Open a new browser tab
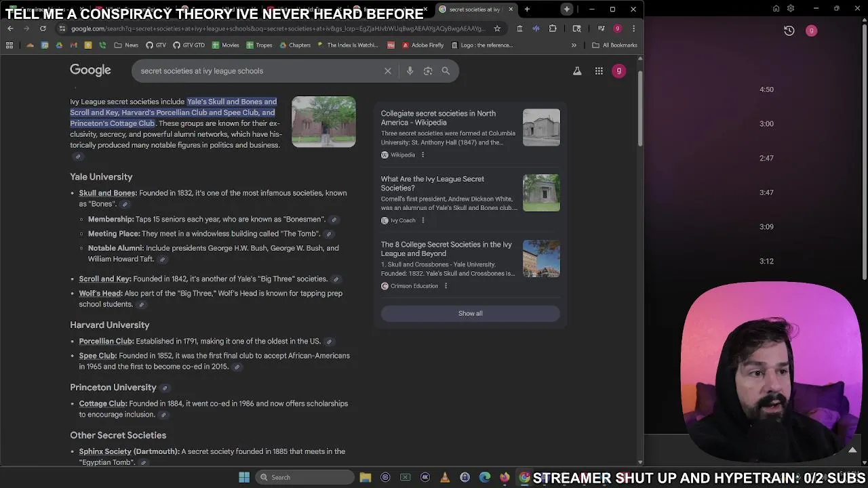Image resolution: width=868 pixels, height=488 pixels. [x=527, y=9]
